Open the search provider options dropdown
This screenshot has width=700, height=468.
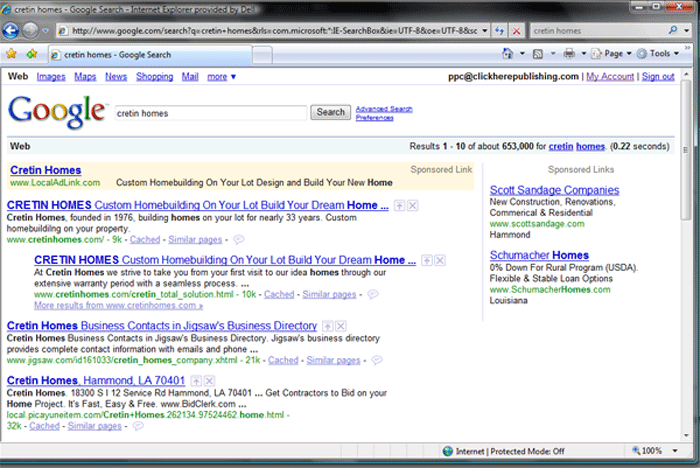[687, 31]
